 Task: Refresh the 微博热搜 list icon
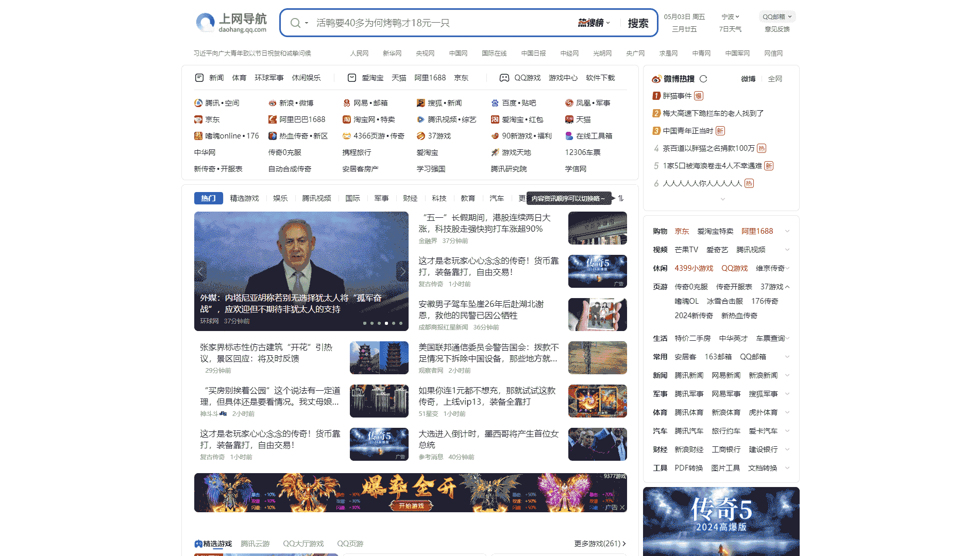[x=703, y=79]
